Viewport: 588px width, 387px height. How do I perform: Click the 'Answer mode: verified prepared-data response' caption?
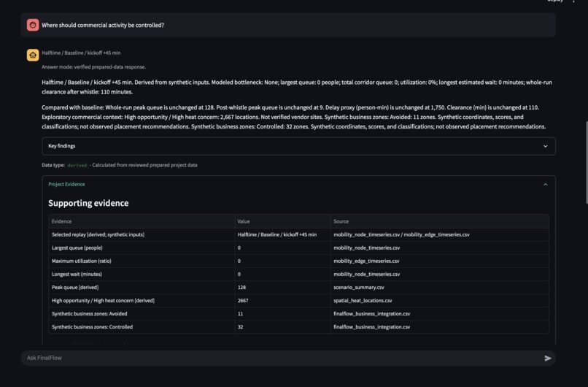click(94, 67)
